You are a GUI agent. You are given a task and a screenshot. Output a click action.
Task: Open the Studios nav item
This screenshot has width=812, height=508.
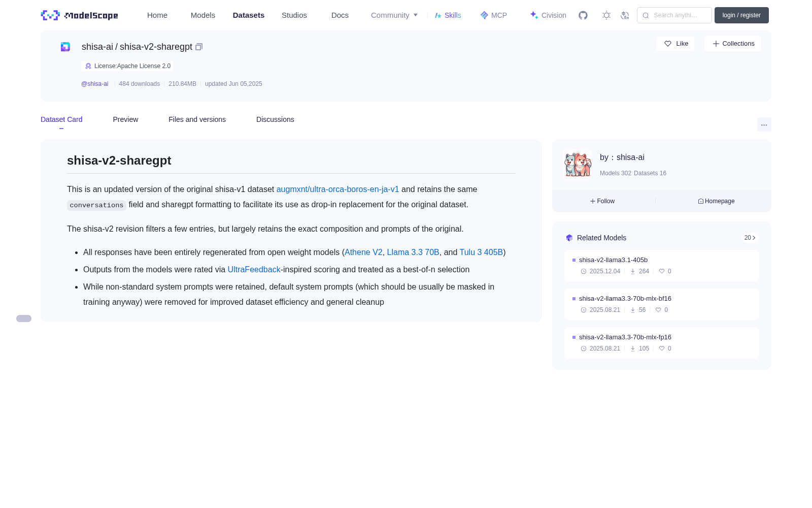tap(294, 15)
